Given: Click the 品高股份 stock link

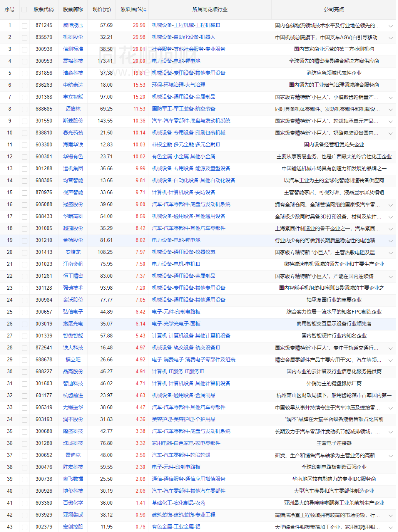Looking at the screenshot, I should pyautogui.click(x=73, y=371).
